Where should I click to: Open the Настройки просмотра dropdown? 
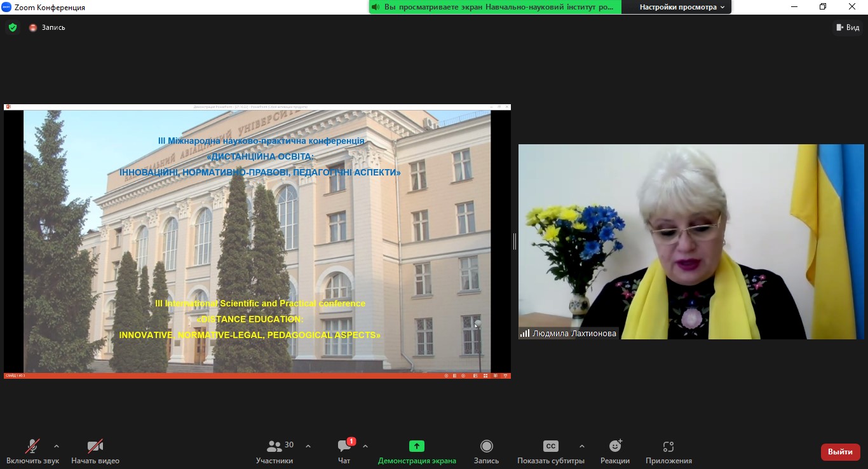pyautogui.click(x=682, y=7)
